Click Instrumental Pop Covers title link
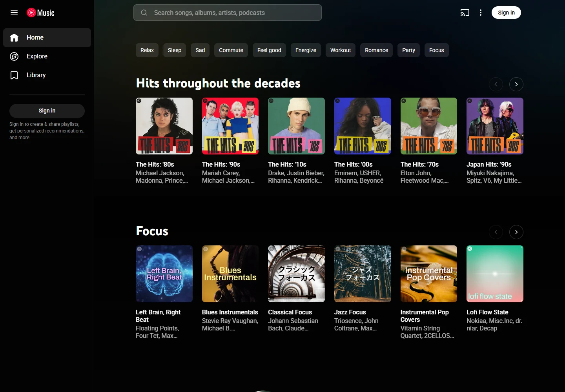The width and height of the screenshot is (565, 392). pos(425,316)
